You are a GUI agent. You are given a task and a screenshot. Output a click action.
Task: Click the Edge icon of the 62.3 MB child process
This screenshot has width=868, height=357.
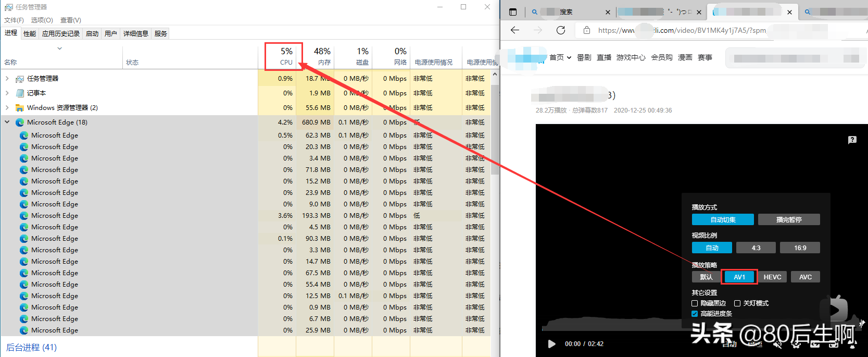tap(24, 136)
